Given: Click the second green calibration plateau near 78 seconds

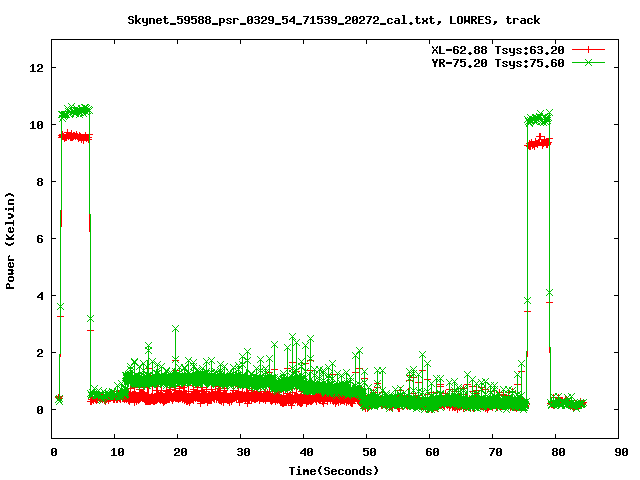Looking at the screenshot, I should 538,118.
